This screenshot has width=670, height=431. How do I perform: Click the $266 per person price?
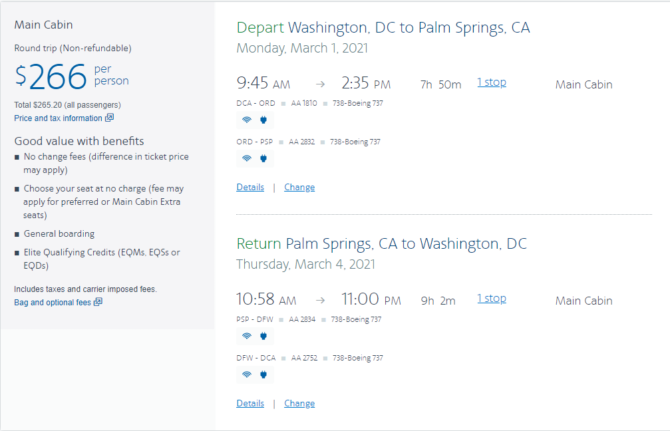[x=71, y=76]
